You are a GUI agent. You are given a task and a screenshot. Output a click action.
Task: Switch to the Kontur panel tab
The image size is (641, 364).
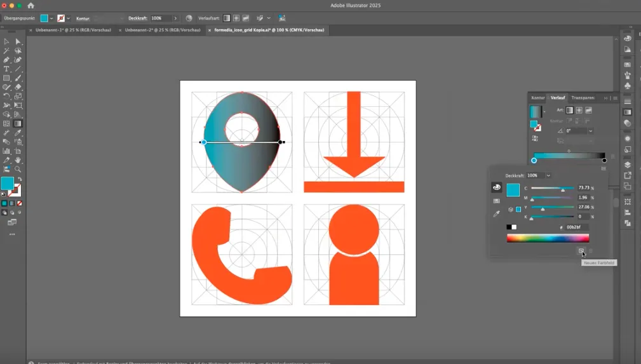coord(537,98)
